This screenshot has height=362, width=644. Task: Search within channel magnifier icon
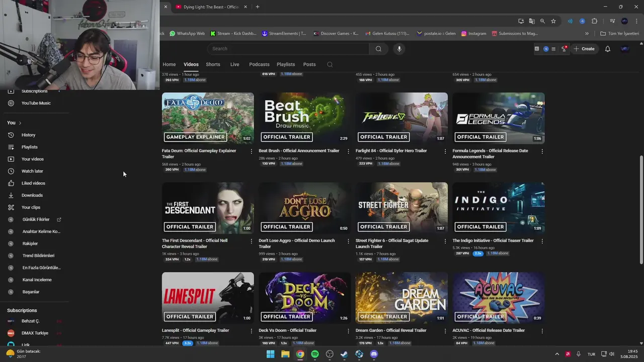(330, 64)
